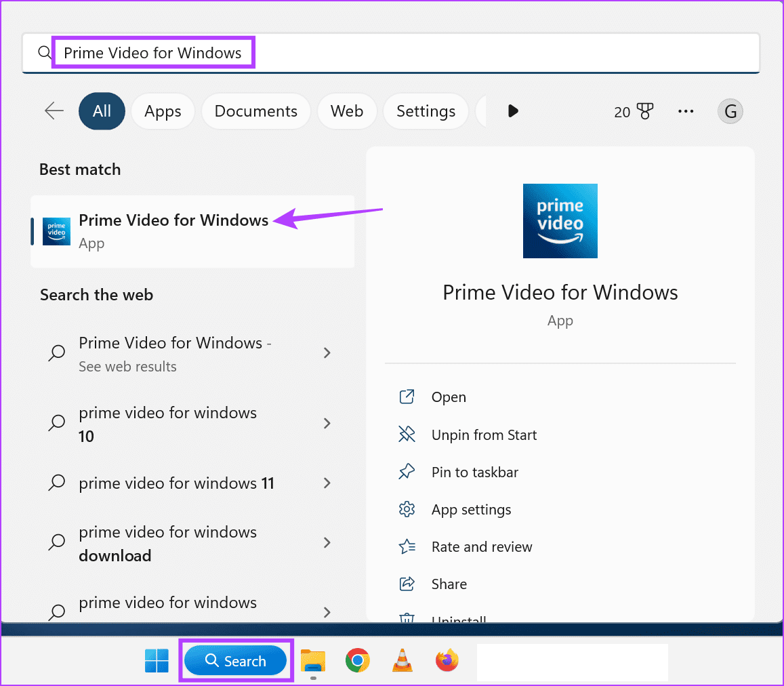Viewport: 784px width, 686px height.
Task: Select 'prime video for windows download' suggestion
Action: (x=192, y=544)
